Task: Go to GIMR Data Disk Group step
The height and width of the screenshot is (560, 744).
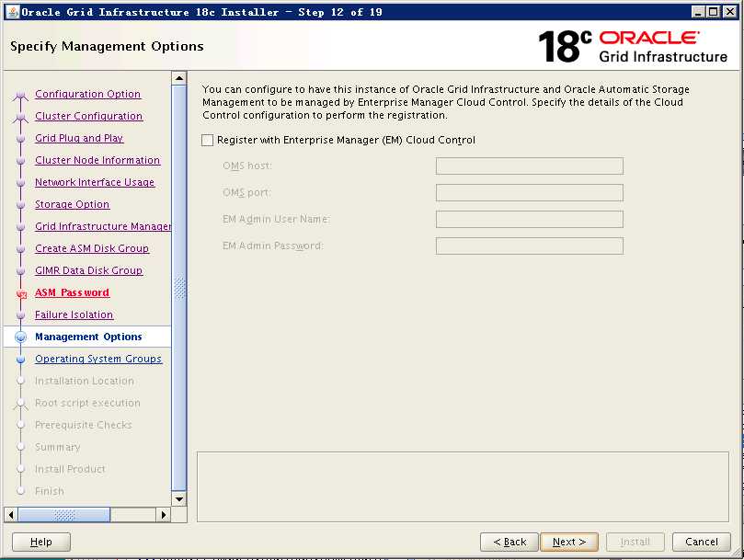Action: (88, 270)
